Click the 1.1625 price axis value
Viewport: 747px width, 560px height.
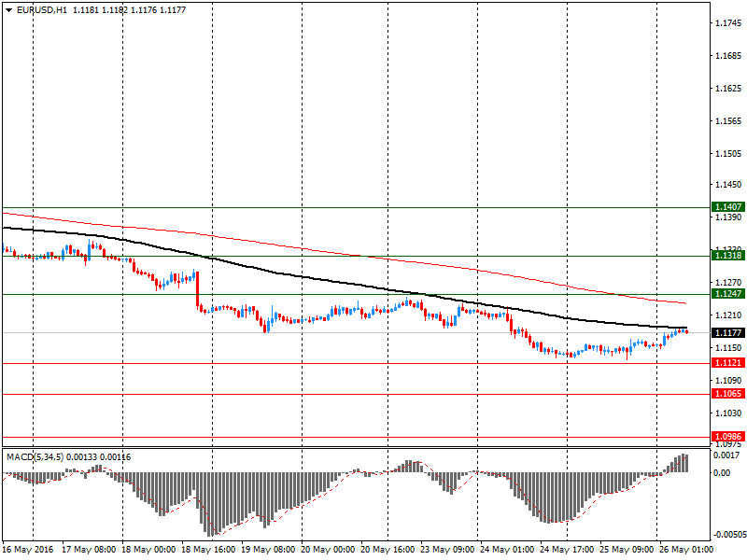pyautogui.click(x=728, y=88)
